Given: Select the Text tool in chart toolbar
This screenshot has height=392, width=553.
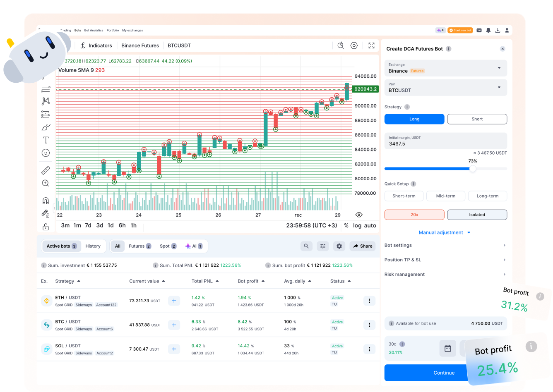Looking at the screenshot, I should pos(46,140).
